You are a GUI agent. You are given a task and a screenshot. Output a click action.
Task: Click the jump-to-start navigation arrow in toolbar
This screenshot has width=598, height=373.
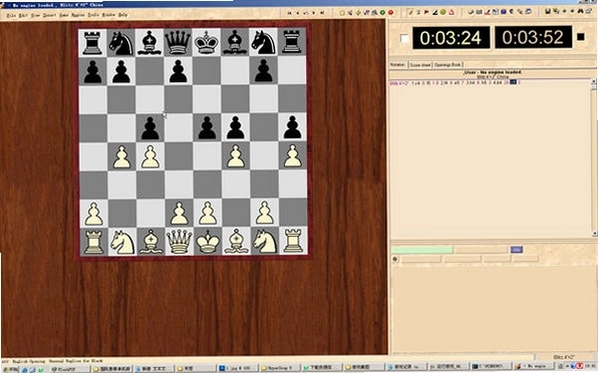(289, 13)
